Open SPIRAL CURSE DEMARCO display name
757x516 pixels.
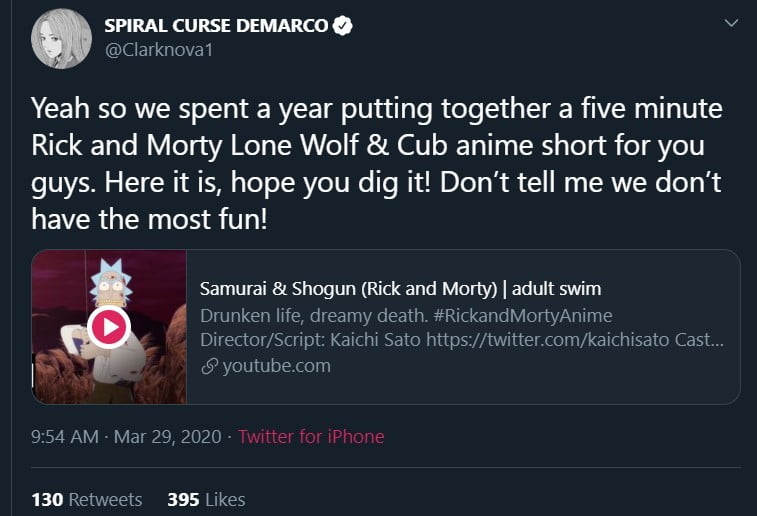pyautogui.click(x=216, y=27)
